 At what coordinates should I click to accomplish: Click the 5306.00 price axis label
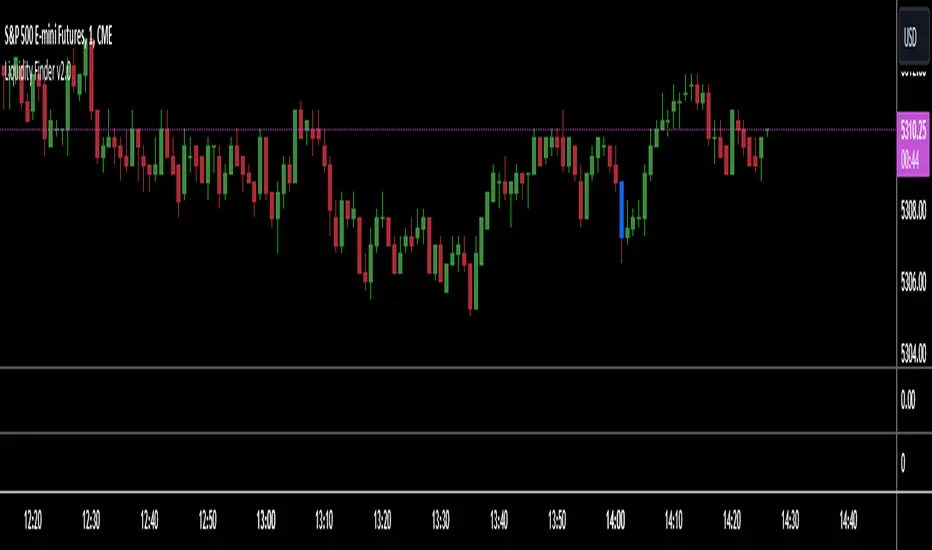tap(913, 281)
